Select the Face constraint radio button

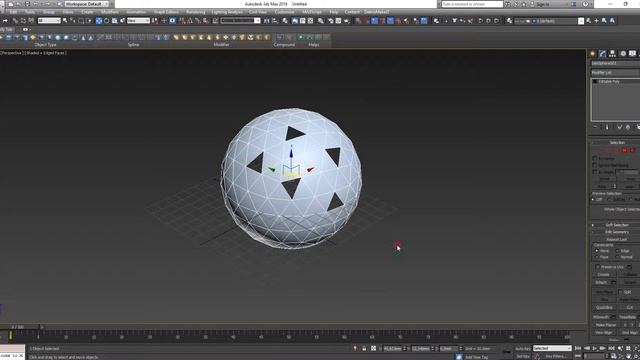point(597,257)
